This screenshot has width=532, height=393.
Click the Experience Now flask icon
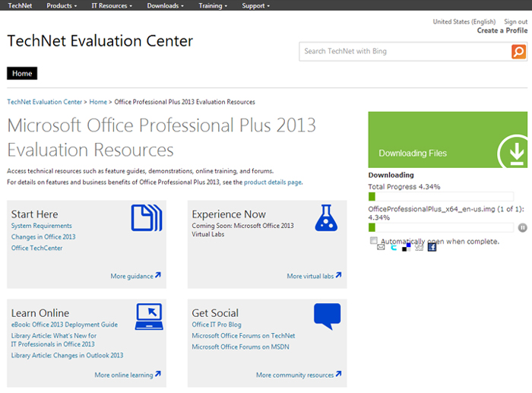[326, 218]
